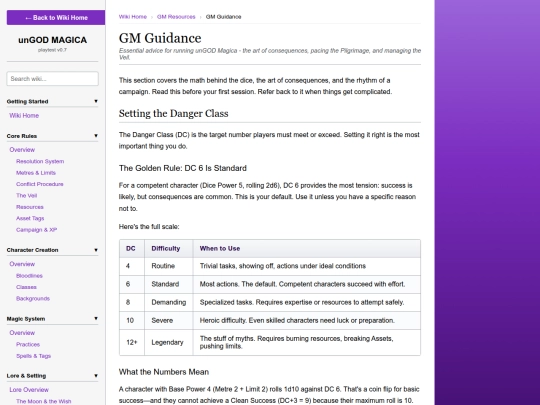Open the Spells & Tags page
Screen dimensions: 540x405
[x=33, y=356]
